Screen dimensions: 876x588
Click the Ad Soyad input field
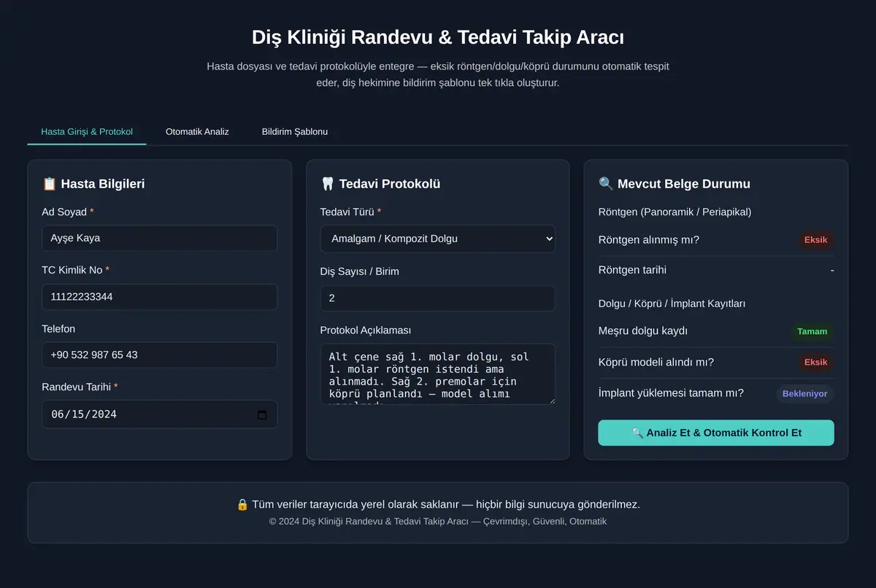(160, 239)
